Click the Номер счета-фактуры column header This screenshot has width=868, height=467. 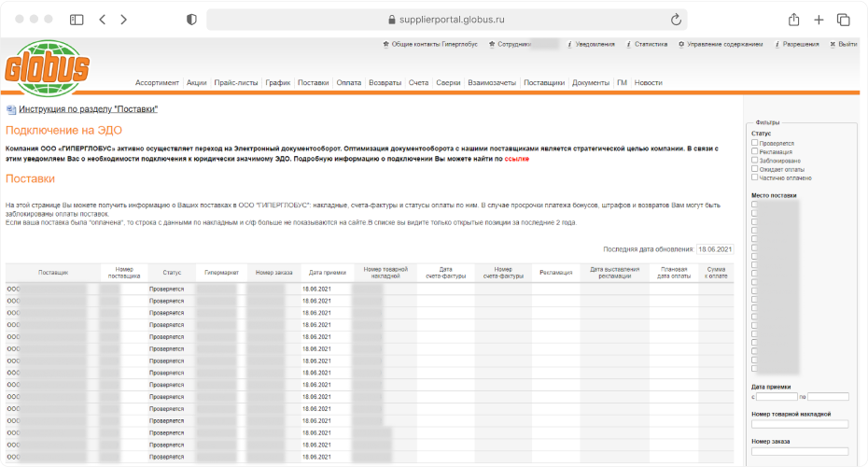(x=503, y=273)
